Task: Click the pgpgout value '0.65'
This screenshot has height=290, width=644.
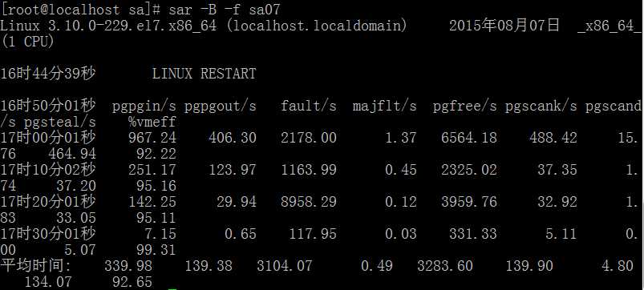Action: (241, 234)
